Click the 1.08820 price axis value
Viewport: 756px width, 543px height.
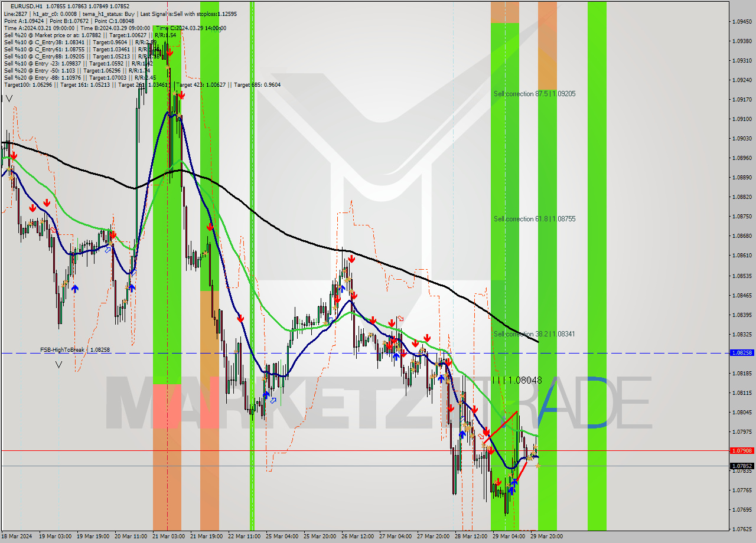pos(742,197)
